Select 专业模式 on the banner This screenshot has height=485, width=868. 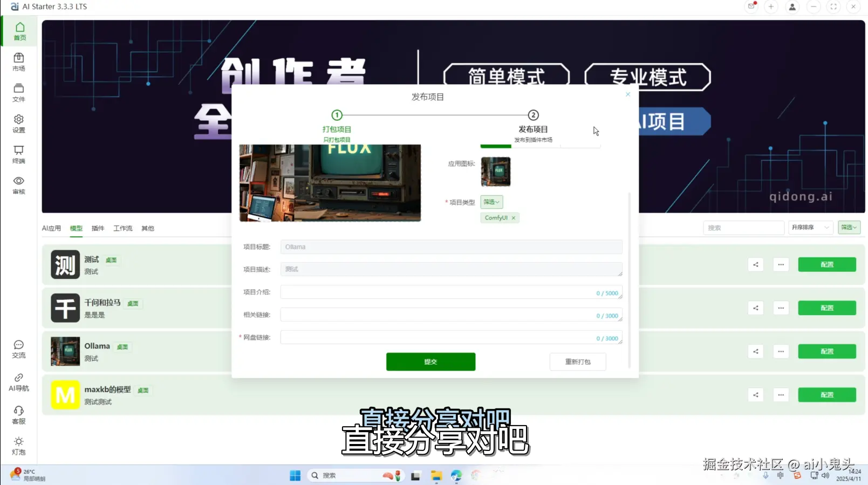(x=648, y=77)
